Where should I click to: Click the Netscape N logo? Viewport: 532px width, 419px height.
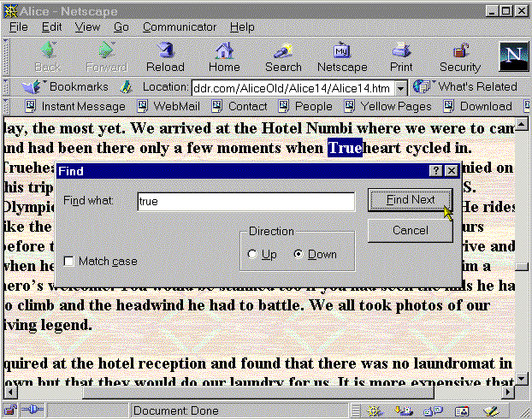coord(512,56)
